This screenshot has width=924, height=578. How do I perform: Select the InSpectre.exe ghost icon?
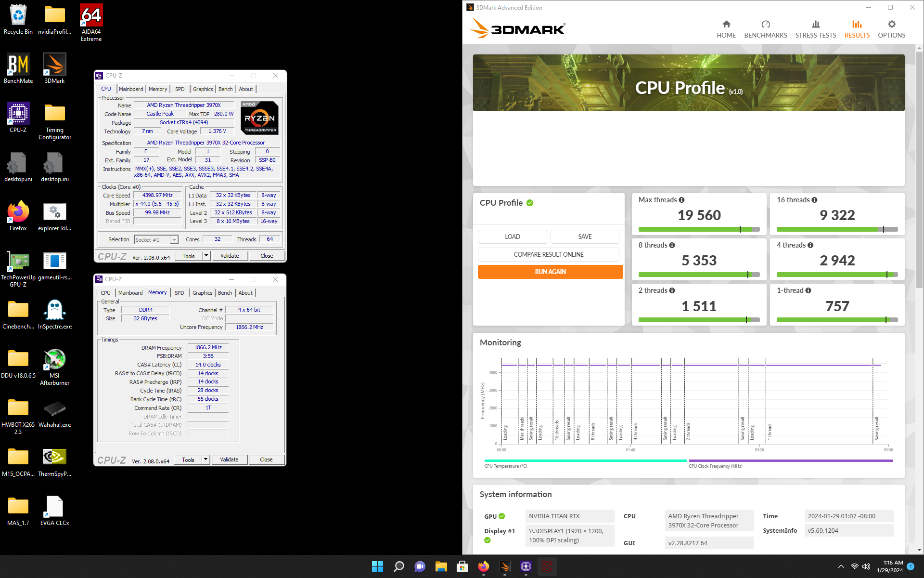click(x=54, y=315)
